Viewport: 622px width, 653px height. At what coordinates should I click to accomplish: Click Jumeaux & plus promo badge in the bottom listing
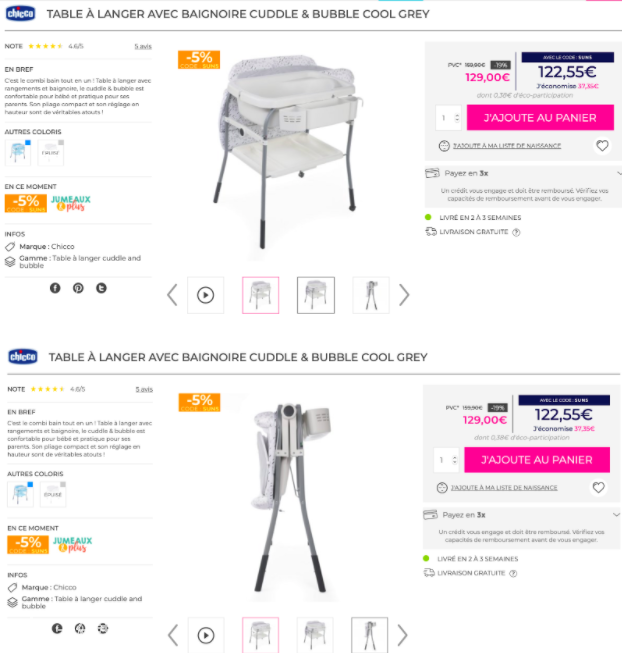pos(72,544)
